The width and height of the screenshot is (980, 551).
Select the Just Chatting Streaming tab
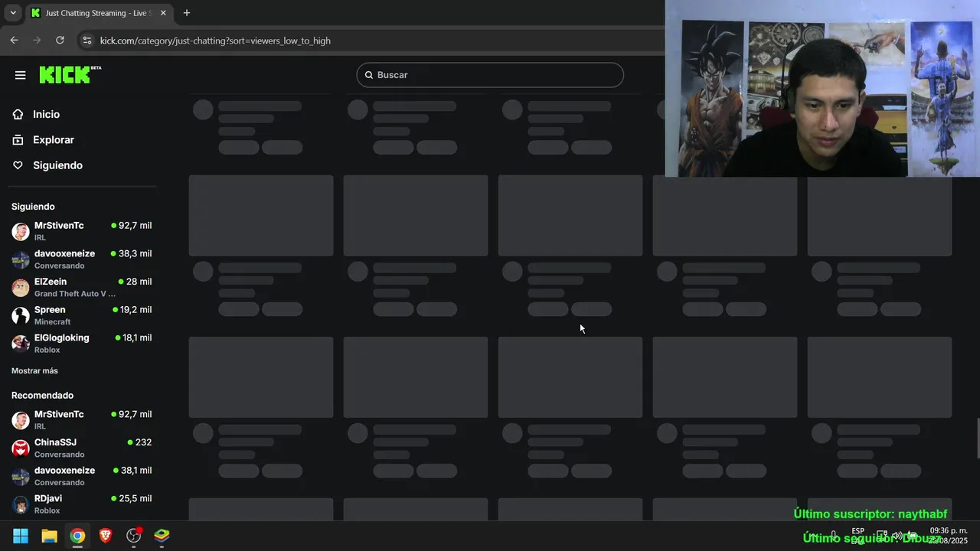(99, 13)
